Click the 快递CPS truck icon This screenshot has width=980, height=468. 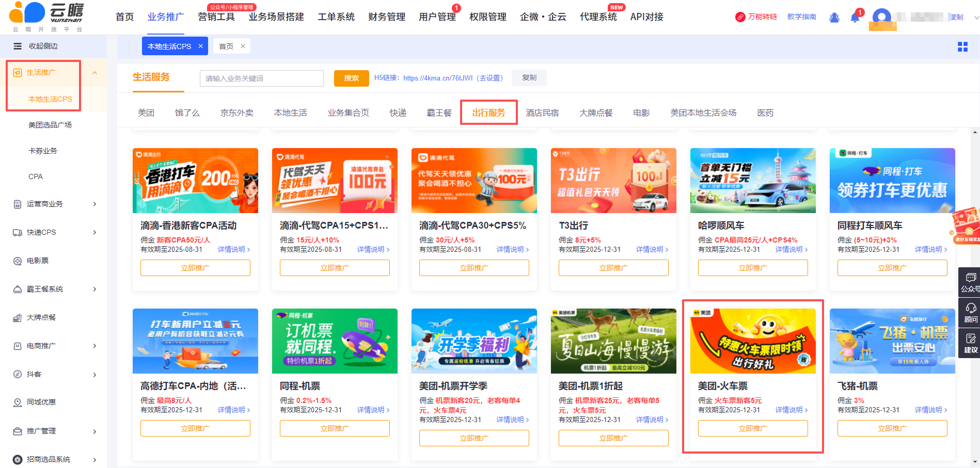pyautogui.click(x=18, y=232)
